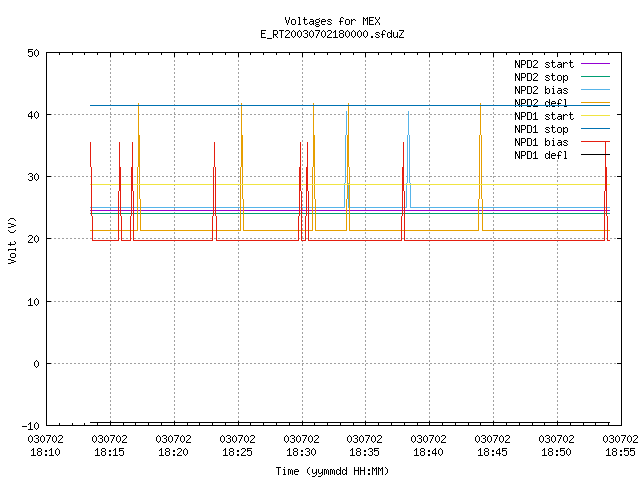Viewport: 640px width, 480px height.
Task: Click the x-axis tick label 18:35
Action: [x=364, y=452]
